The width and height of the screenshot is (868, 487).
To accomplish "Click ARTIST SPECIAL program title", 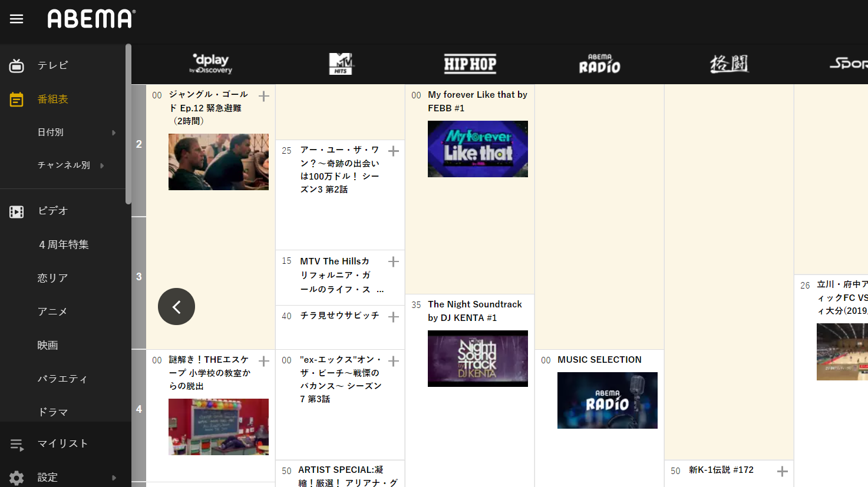I will 348,476.
